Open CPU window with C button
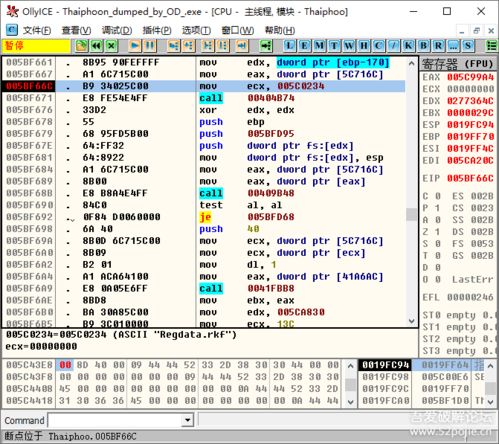The height and width of the screenshot is (444, 499). coord(378,46)
